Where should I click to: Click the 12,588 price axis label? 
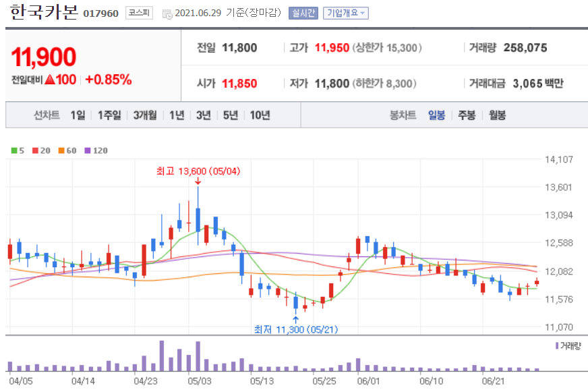559,243
